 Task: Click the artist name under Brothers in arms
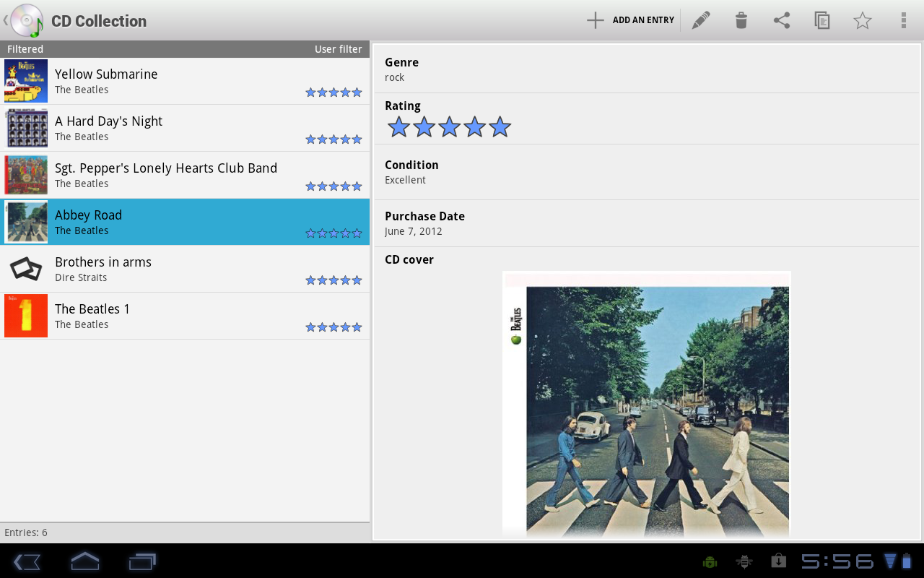coord(81,277)
